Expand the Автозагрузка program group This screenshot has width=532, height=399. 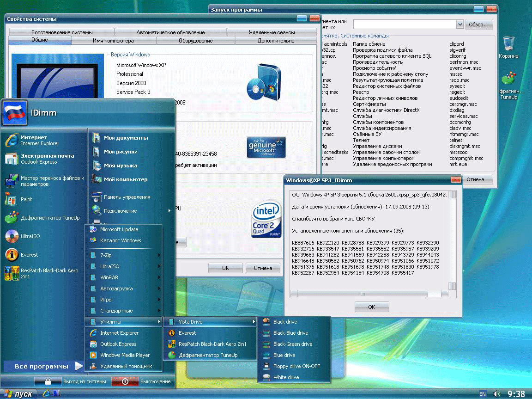(x=123, y=289)
